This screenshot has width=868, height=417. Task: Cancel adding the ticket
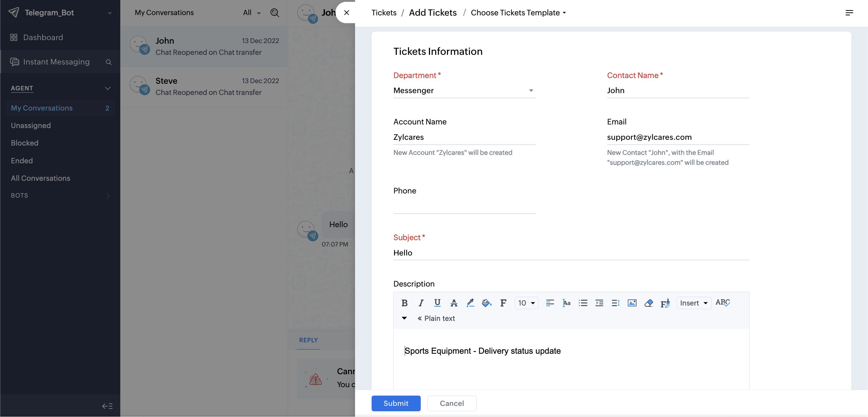pyautogui.click(x=451, y=403)
